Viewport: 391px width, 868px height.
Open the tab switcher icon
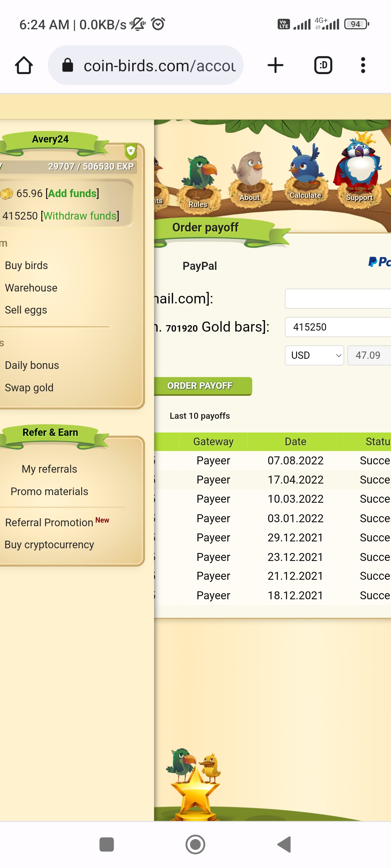click(323, 65)
